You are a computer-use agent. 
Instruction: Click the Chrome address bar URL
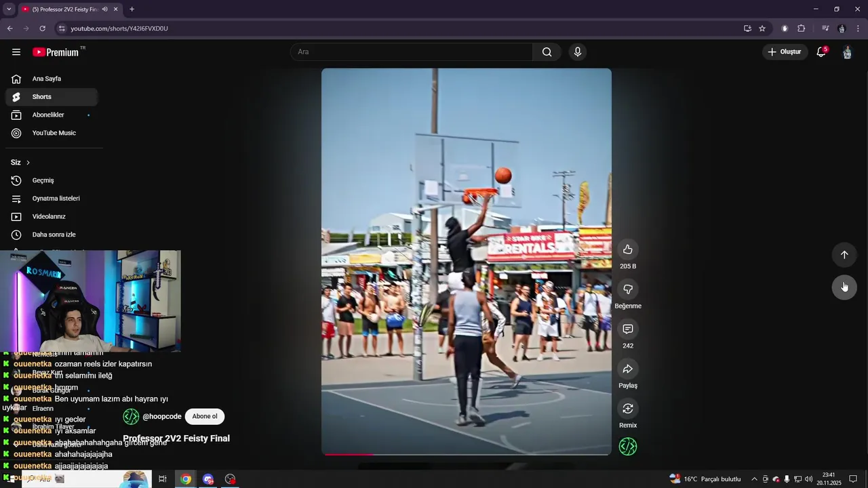coord(119,28)
